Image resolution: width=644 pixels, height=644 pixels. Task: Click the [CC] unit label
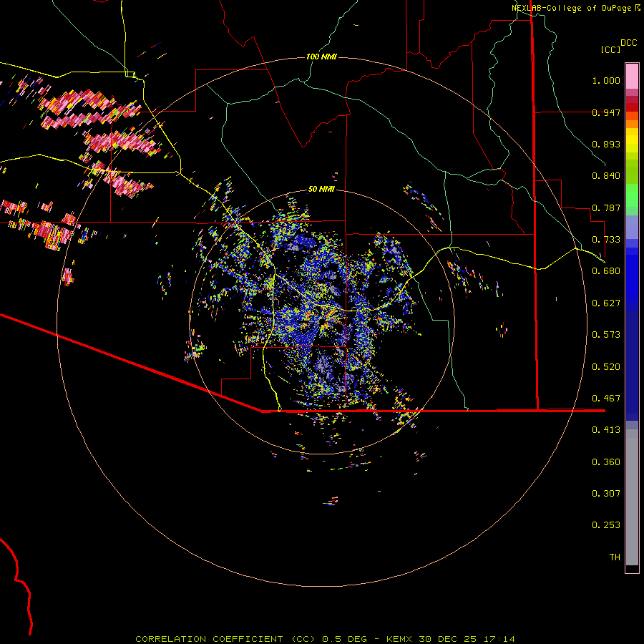pyautogui.click(x=611, y=49)
